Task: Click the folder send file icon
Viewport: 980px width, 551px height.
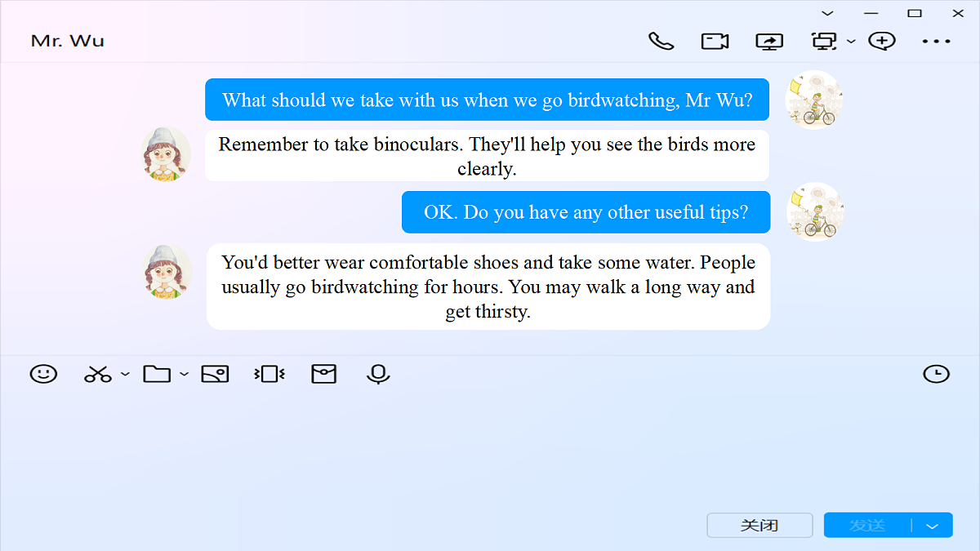Action: click(x=157, y=374)
